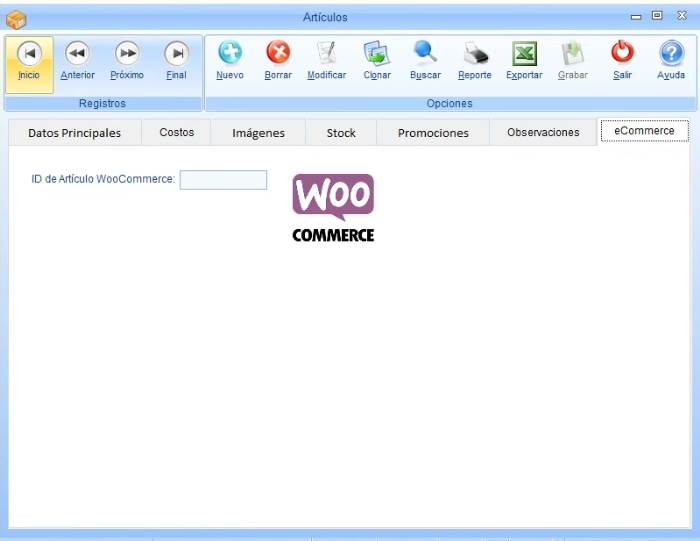
Task: Open Ayuda help icon
Action: tap(671, 61)
